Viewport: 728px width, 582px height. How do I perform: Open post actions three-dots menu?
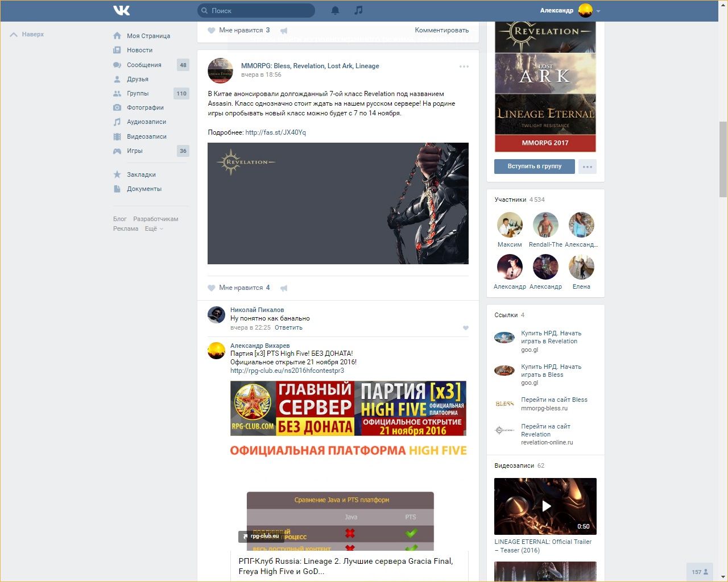click(x=464, y=66)
